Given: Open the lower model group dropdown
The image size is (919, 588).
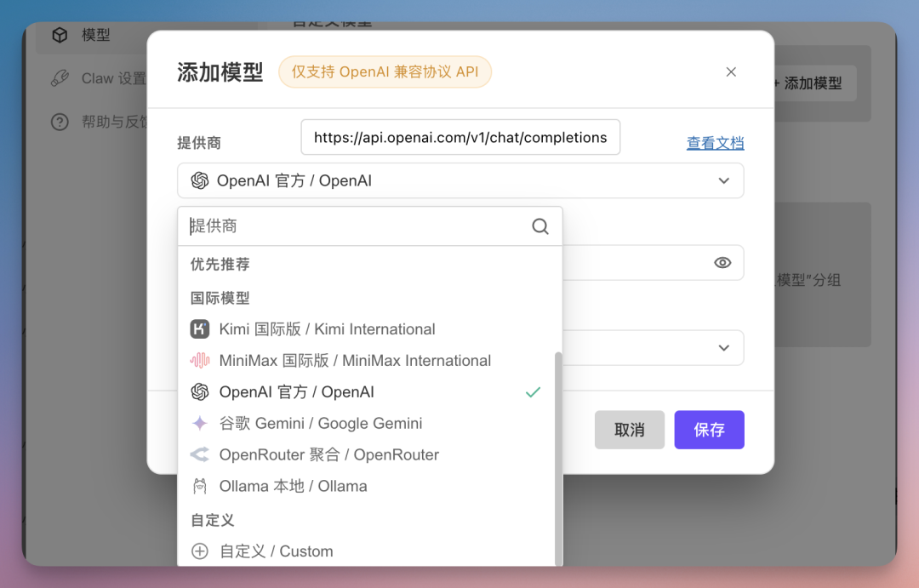Looking at the screenshot, I should coord(724,347).
